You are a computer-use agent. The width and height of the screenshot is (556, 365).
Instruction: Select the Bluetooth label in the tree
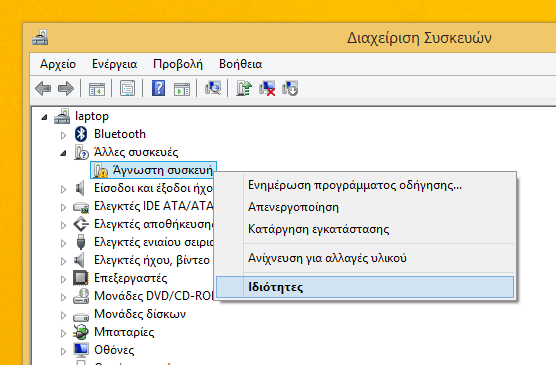[120, 134]
